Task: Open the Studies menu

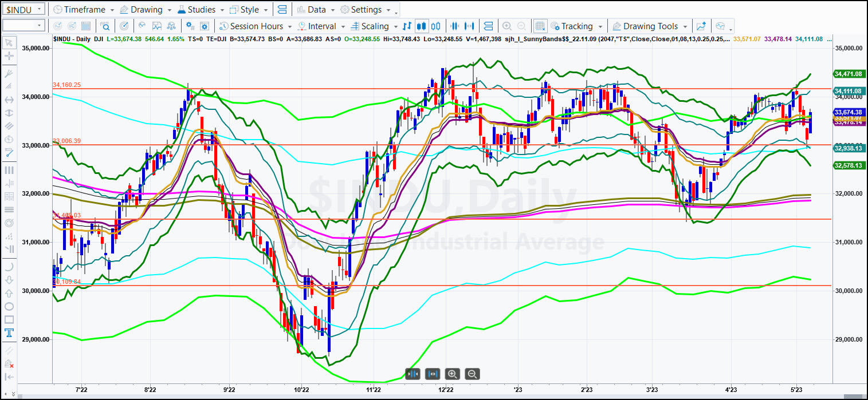Action: 201,10
